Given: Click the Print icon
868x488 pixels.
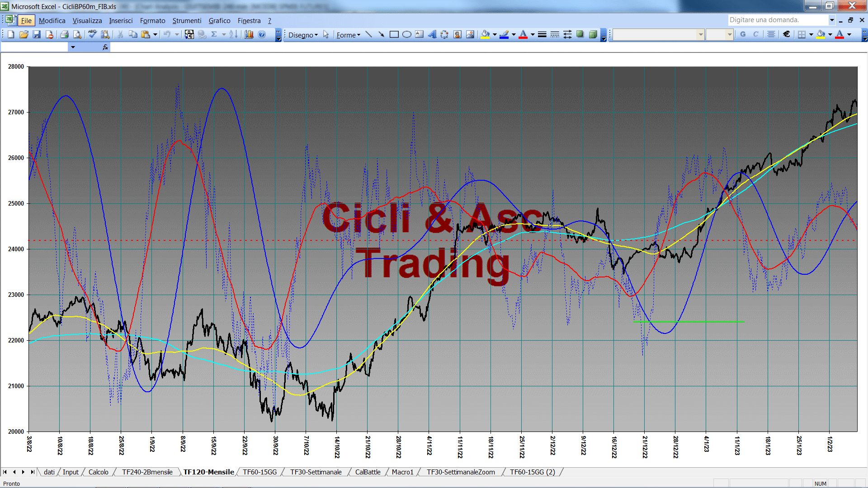Looking at the screenshot, I should (64, 34).
